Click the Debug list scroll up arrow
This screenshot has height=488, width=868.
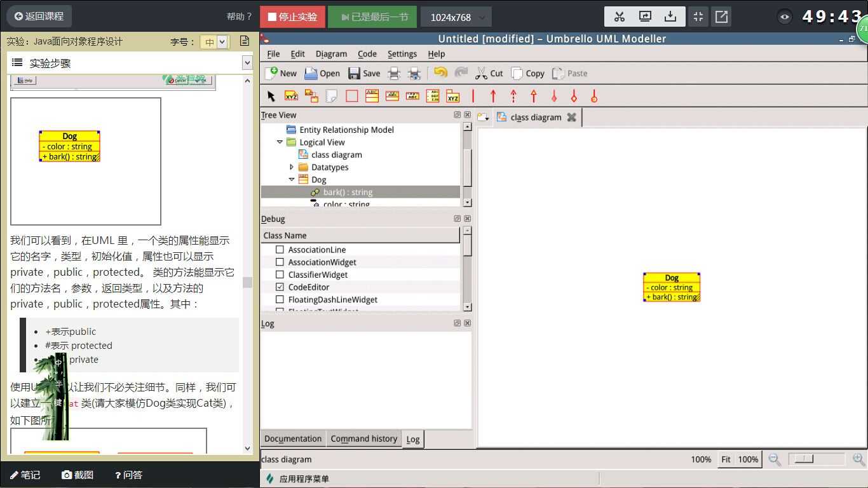[x=468, y=231]
